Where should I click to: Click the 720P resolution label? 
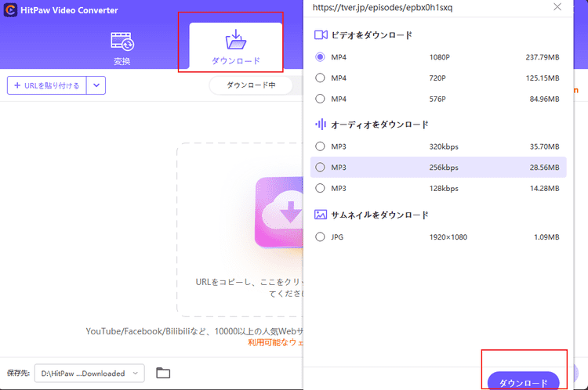click(437, 78)
